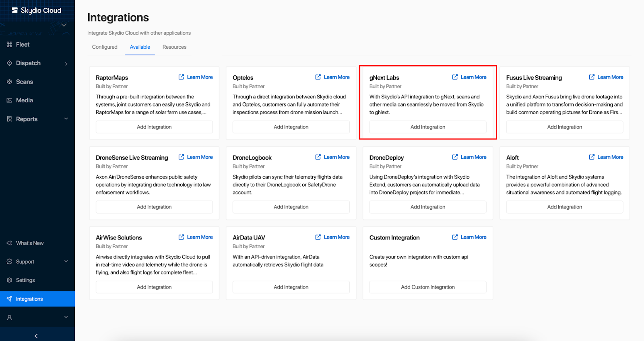Click external link icon on Custom Integration card

click(x=455, y=237)
